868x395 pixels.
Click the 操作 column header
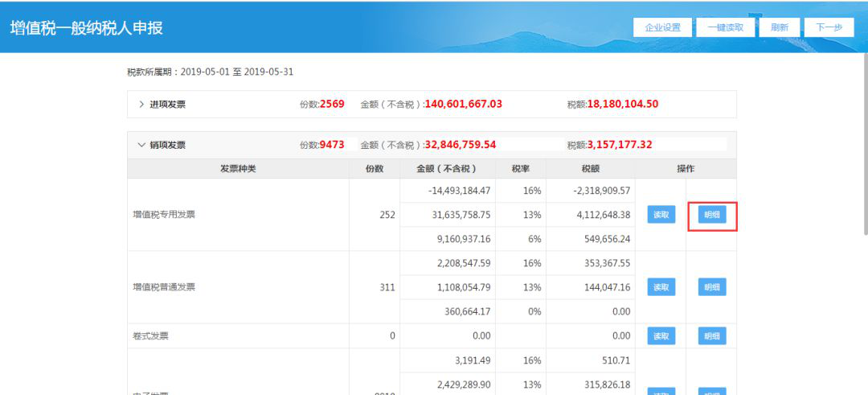(x=686, y=169)
